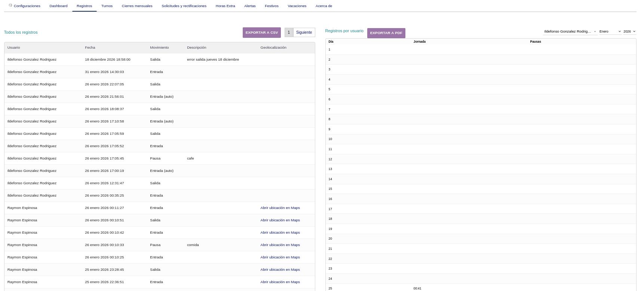
Task: Click the icon beside the Configuraciones tab
Action: [10, 5]
